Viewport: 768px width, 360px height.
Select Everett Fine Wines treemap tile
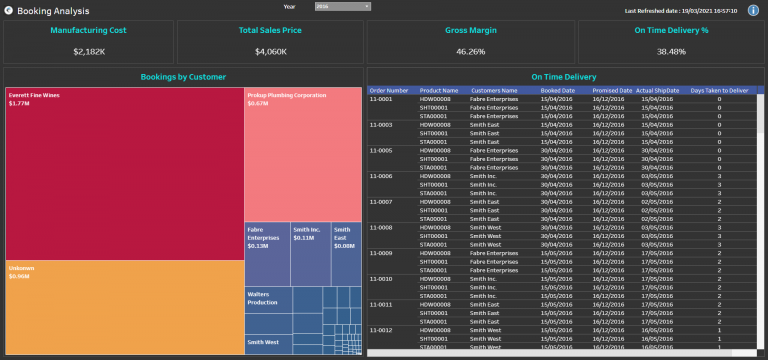coord(125,174)
